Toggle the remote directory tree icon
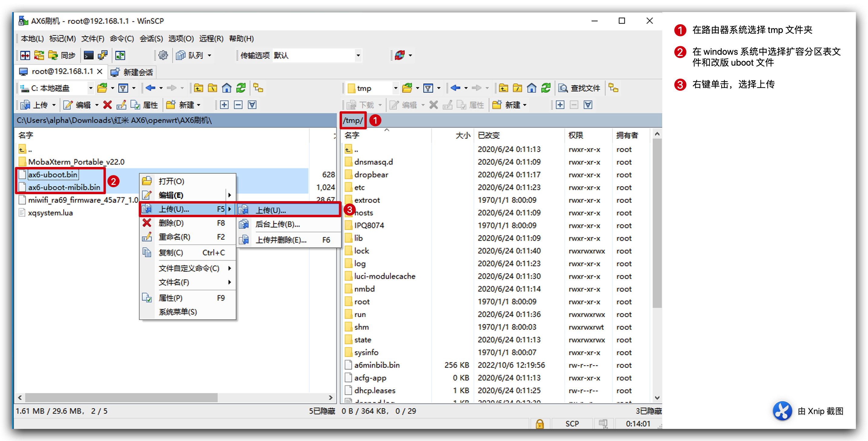Screen dimensions: 868x441 [x=613, y=88]
